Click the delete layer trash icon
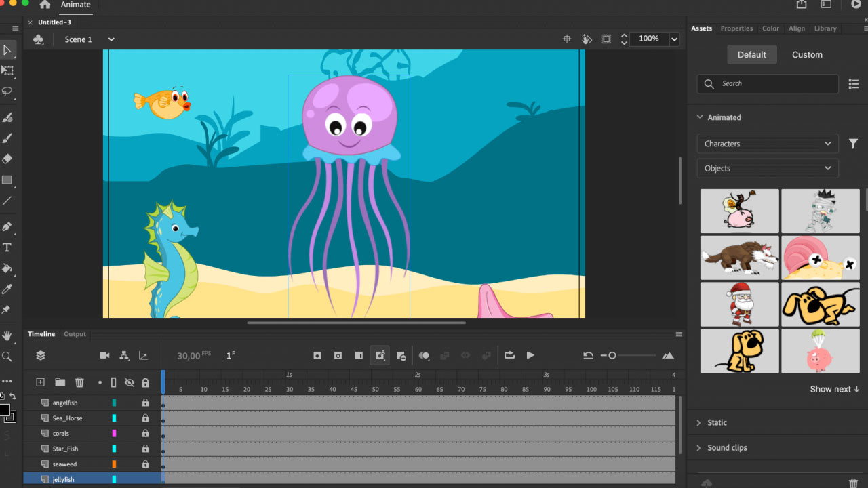868x488 pixels. tap(79, 382)
